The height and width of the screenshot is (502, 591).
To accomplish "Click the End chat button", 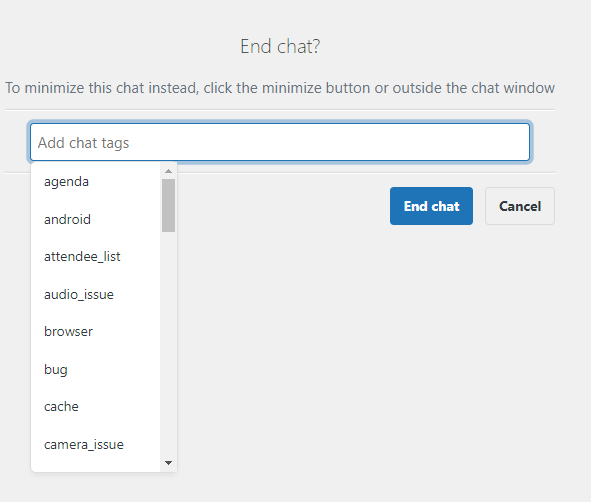I will 431,206.
